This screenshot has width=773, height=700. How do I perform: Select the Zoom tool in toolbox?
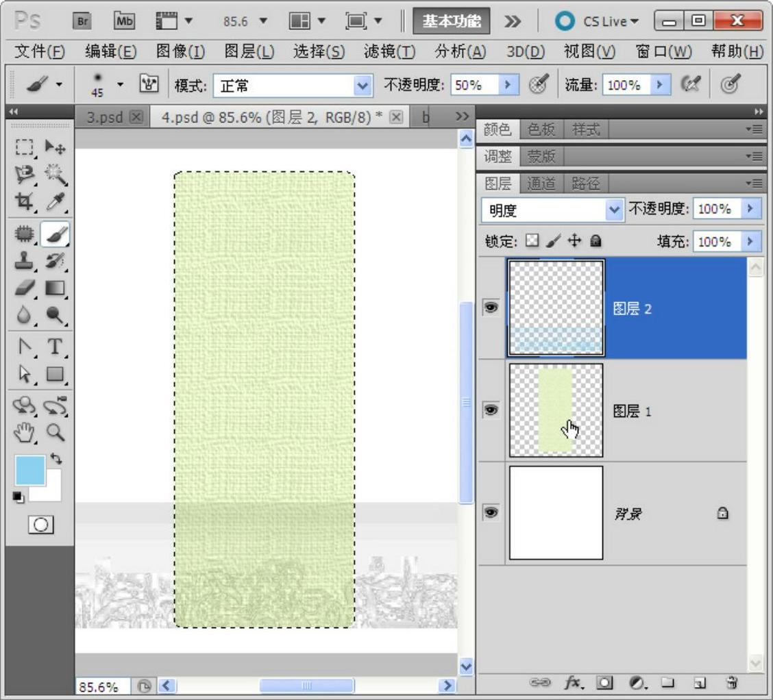(x=56, y=432)
